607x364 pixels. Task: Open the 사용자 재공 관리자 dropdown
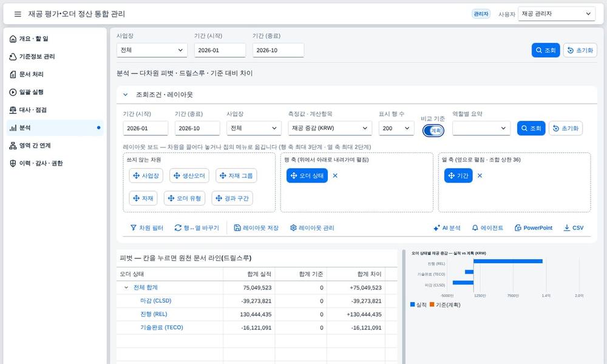pyautogui.click(x=556, y=14)
